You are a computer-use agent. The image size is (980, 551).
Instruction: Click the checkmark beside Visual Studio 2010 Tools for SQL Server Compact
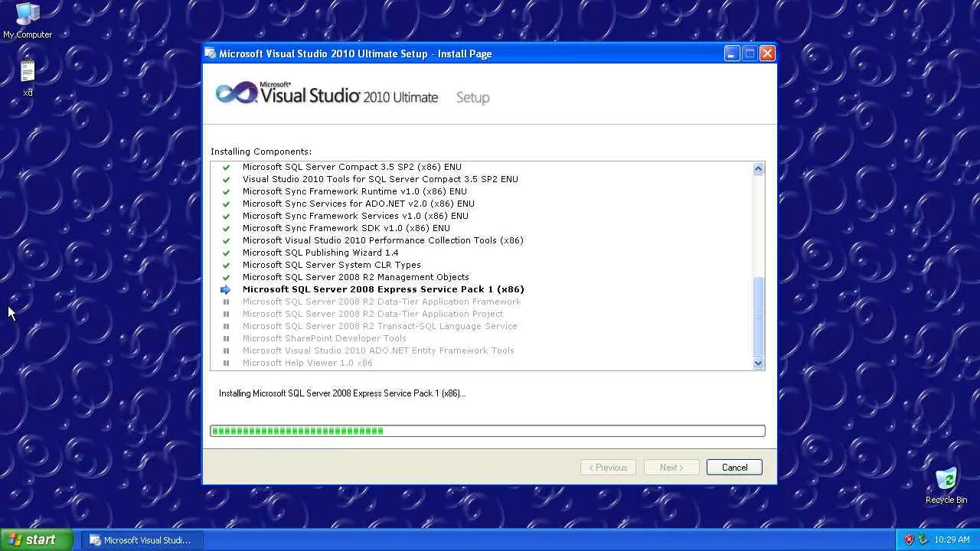(226, 179)
